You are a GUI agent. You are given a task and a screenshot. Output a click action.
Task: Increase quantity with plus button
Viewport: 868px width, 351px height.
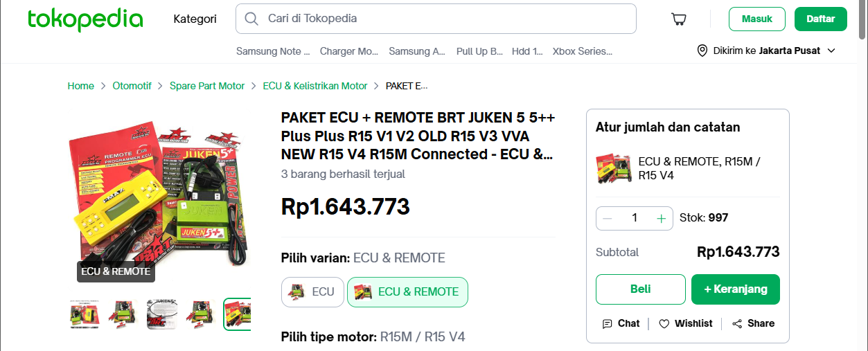click(661, 218)
